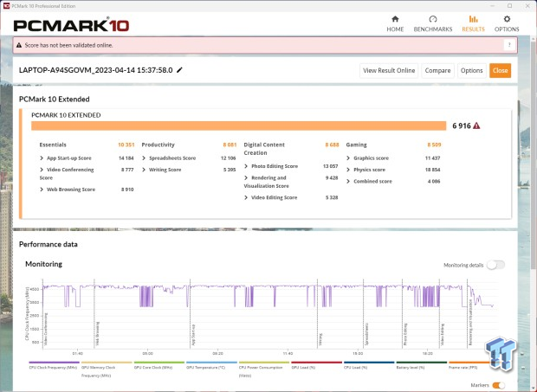
Task: Open the Home section
Action: (395, 24)
